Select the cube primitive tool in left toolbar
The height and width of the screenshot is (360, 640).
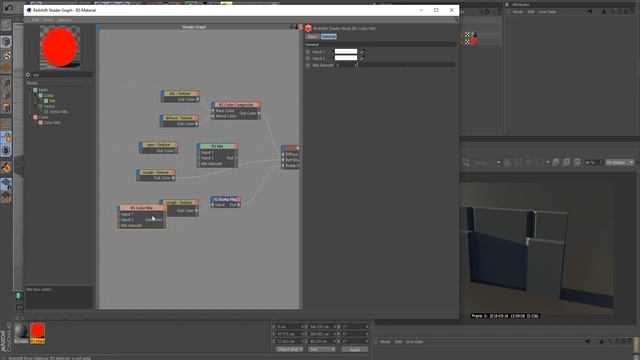point(6,41)
